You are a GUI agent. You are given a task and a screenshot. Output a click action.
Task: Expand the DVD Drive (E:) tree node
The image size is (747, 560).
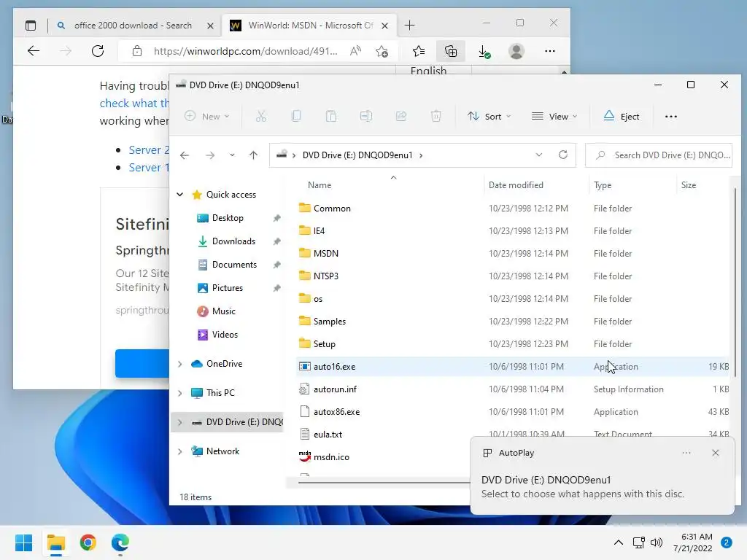click(180, 422)
